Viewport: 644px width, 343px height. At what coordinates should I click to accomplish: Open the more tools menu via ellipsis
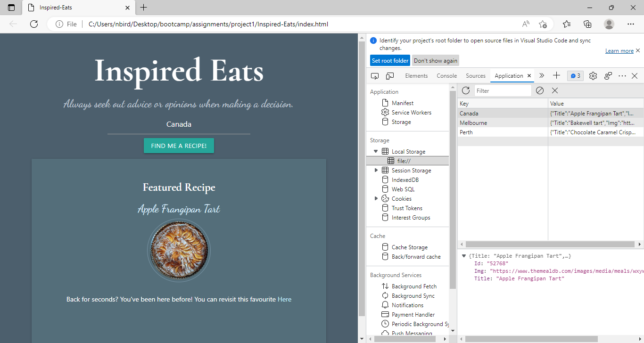click(x=621, y=75)
